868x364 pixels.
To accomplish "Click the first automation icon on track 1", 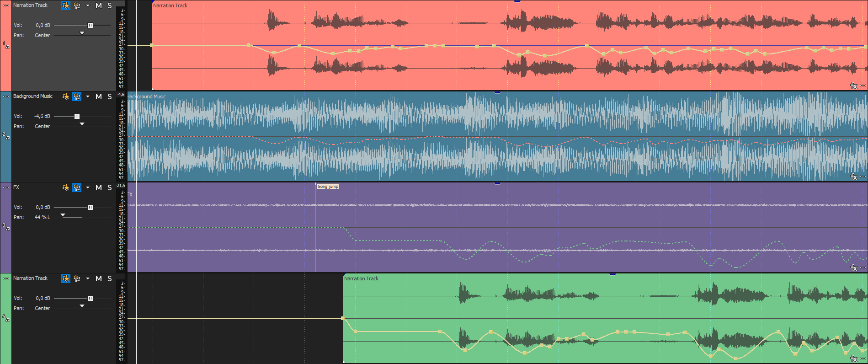I will [66, 5].
